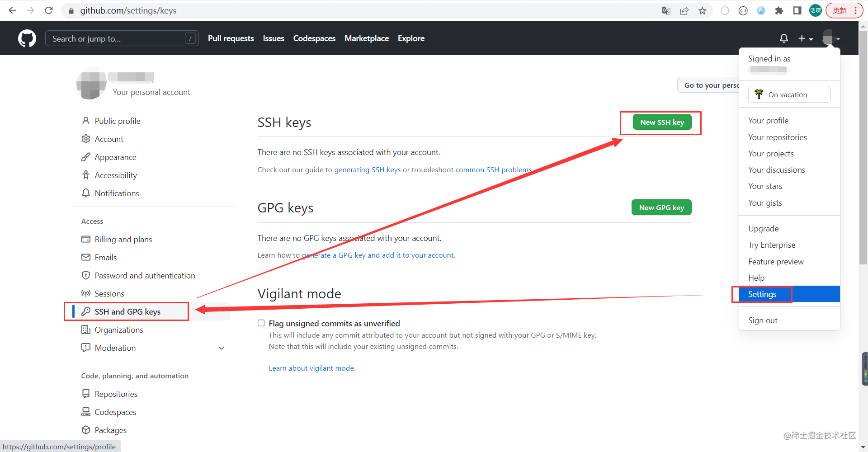This screenshot has width=868, height=452.
Task: Open Codespaces in settings sidebar
Action: click(115, 412)
